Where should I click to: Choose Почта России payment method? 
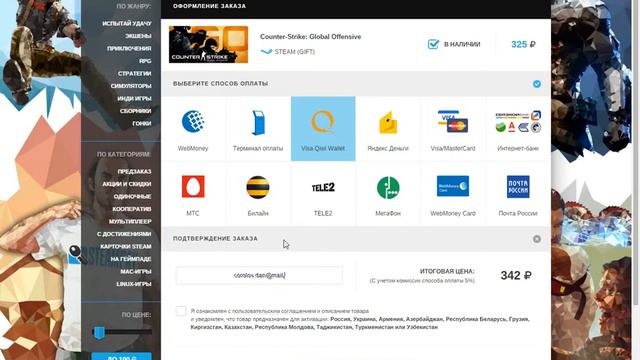click(518, 194)
